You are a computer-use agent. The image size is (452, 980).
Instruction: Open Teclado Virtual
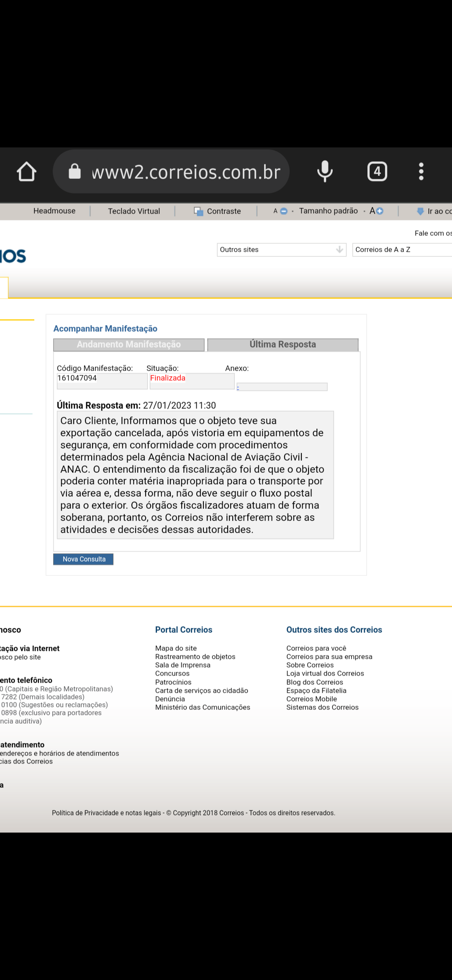(x=134, y=211)
